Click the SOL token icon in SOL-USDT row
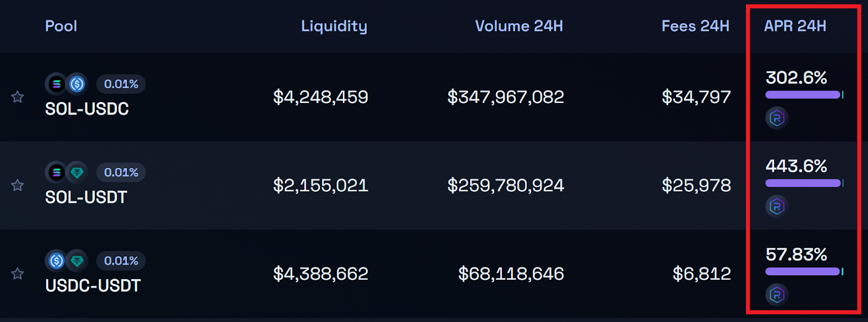The height and width of the screenshot is (322, 868). coord(56,172)
